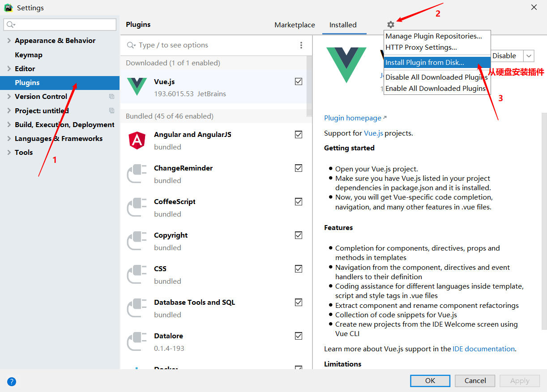
Task: Click the Angular and AngularJS plugin icon
Action: 137,140
